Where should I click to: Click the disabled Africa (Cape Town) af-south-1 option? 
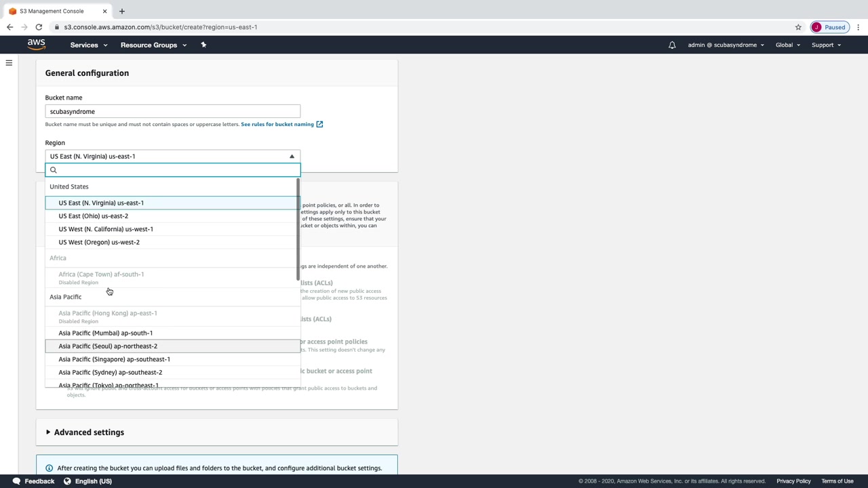[x=172, y=277]
